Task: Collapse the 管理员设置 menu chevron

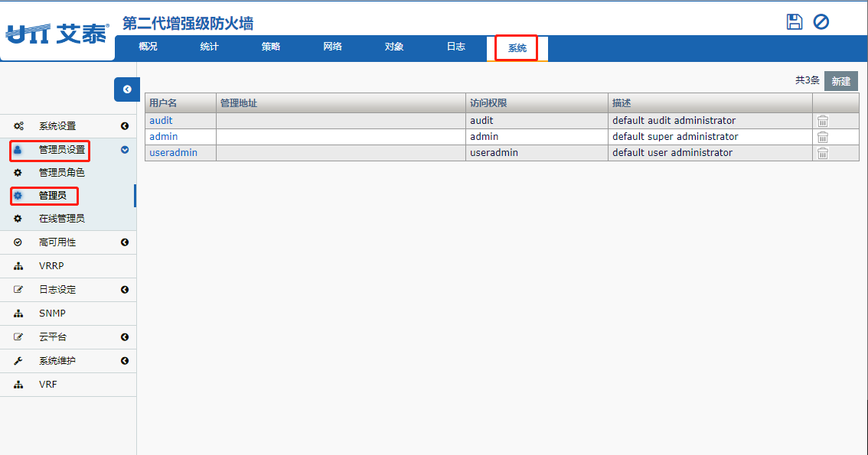Action: point(125,150)
